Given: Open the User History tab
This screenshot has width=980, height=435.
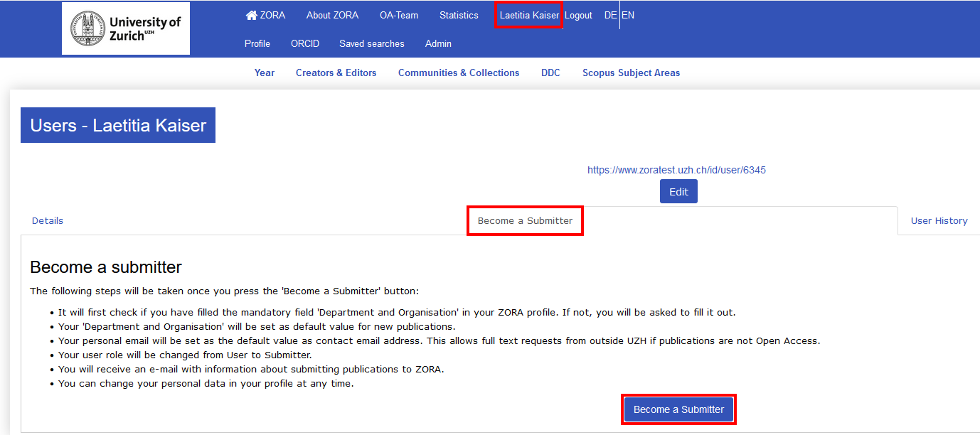Looking at the screenshot, I should point(939,220).
